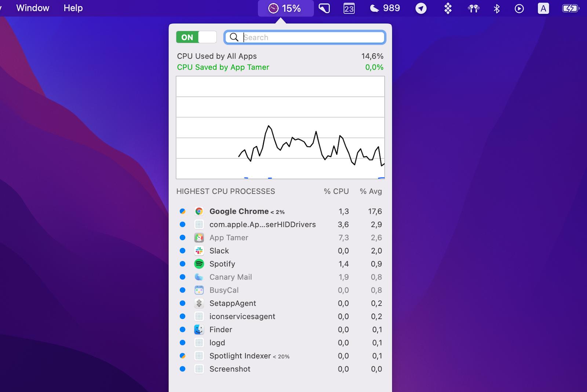Select the Google Chrome process name
This screenshot has height=392, width=587.
coord(239,211)
